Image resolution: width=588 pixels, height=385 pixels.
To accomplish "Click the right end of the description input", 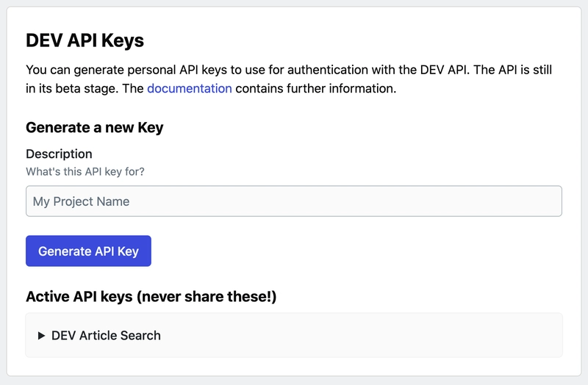I will [x=544, y=201].
